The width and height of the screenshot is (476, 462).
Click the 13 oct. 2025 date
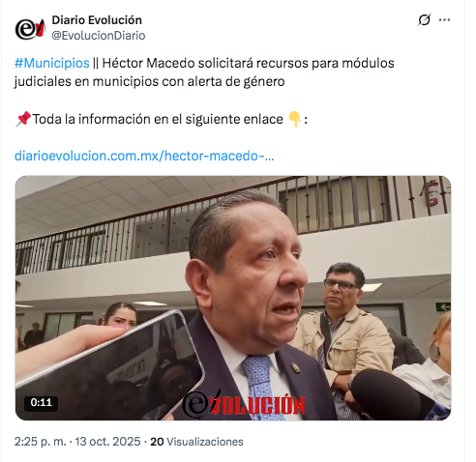[x=107, y=442]
